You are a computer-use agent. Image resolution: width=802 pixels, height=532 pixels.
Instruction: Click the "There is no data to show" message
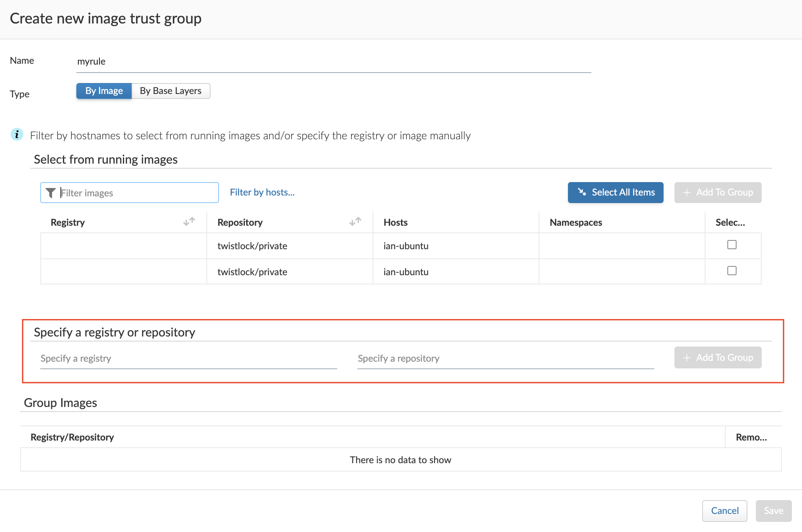point(401,460)
